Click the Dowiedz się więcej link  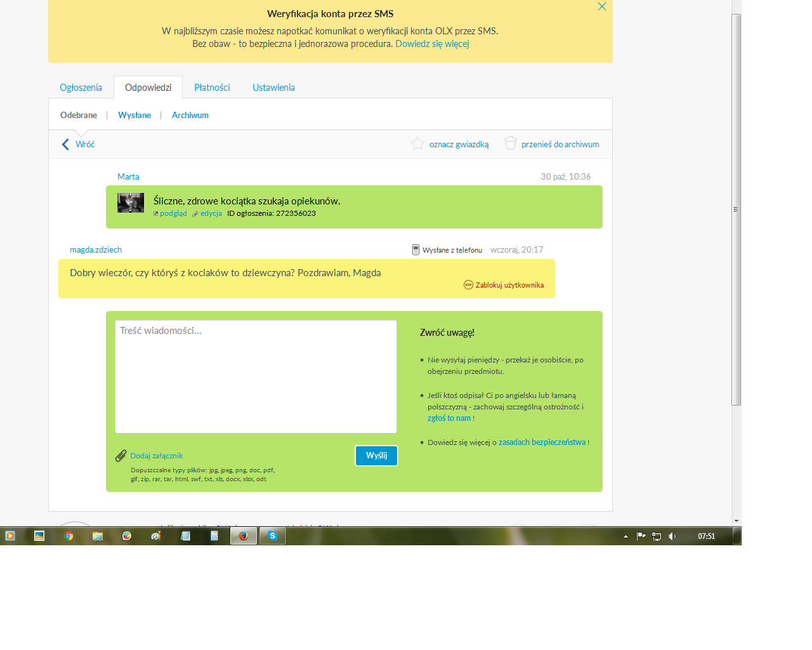point(432,44)
